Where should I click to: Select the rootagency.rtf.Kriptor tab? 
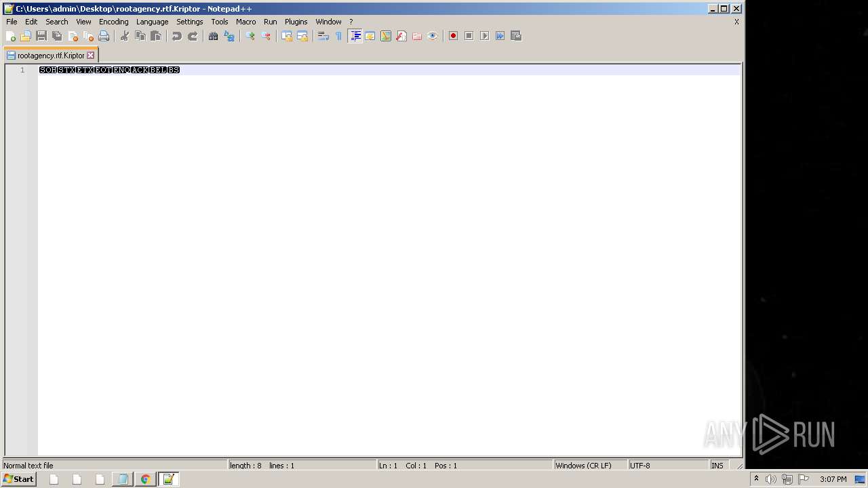(x=51, y=56)
